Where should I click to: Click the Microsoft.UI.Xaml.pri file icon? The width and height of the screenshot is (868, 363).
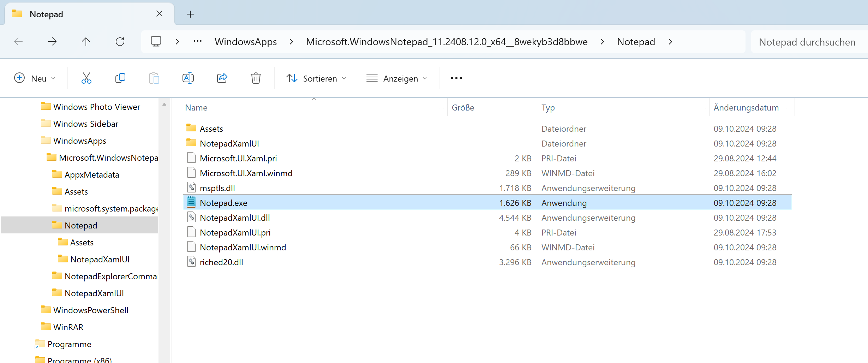tap(191, 158)
